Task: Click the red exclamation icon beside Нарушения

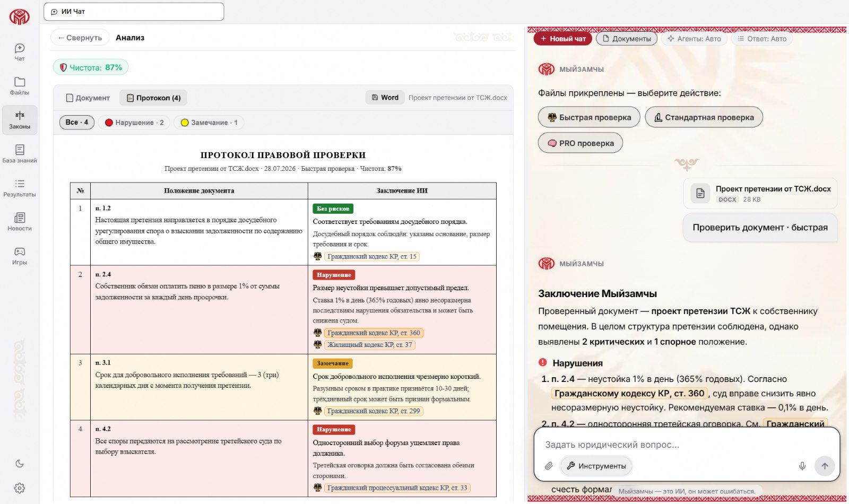Action: (542, 363)
